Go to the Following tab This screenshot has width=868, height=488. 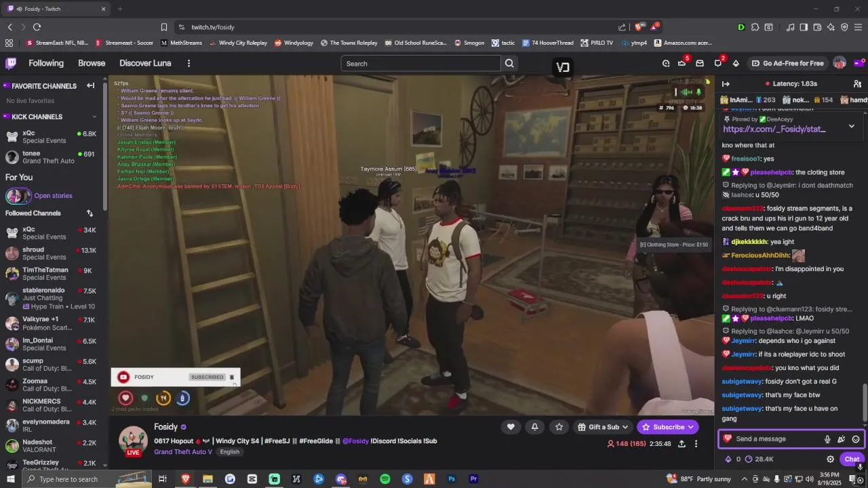46,63
